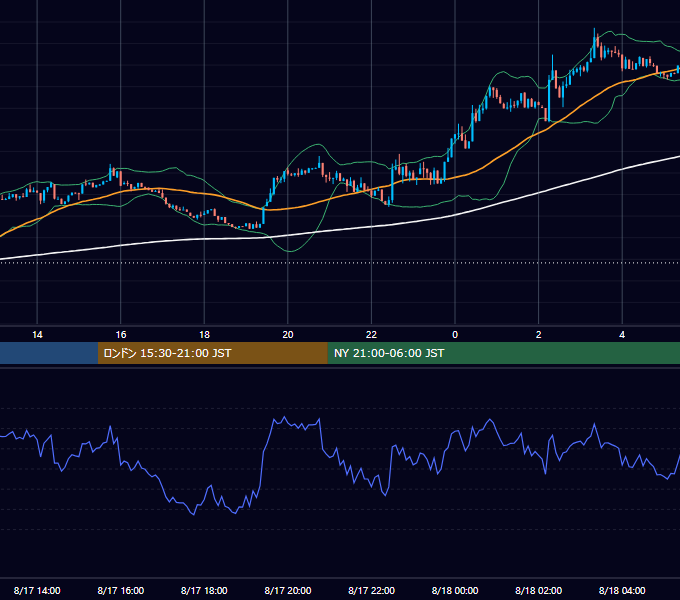Viewport: 680px width, 600px height.
Task: Click the London 15:30-21:00 JST session band
Action: [x=212, y=353]
